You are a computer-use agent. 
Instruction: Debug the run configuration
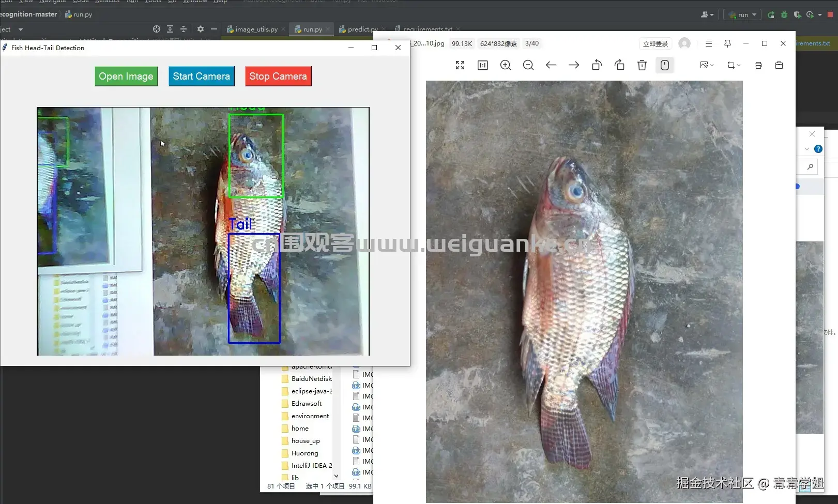click(784, 14)
